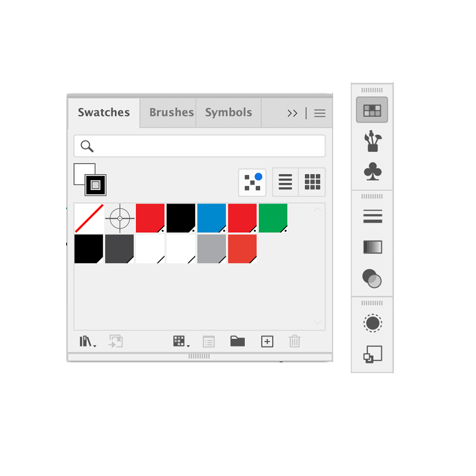The image size is (476, 476).
Task: Open the Swatches panel hamburger menu
Action: 320,113
